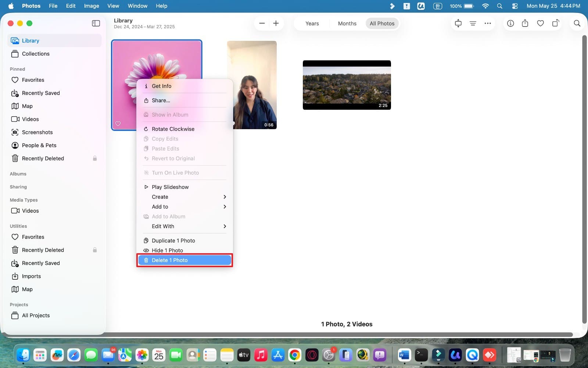Choose Hide 1 Photo
The width and height of the screenshot is (588, 368).
[x=184, y=250]
